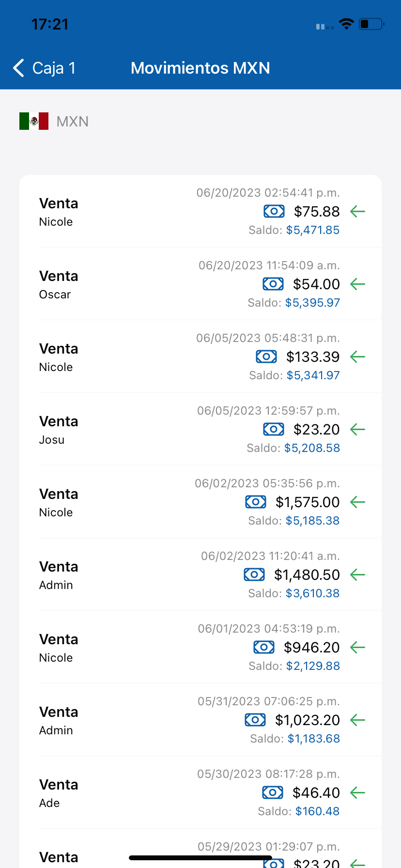This screenshot has width=401, height=868.
Task: Tap the MXN currency label
Action: 72,122
